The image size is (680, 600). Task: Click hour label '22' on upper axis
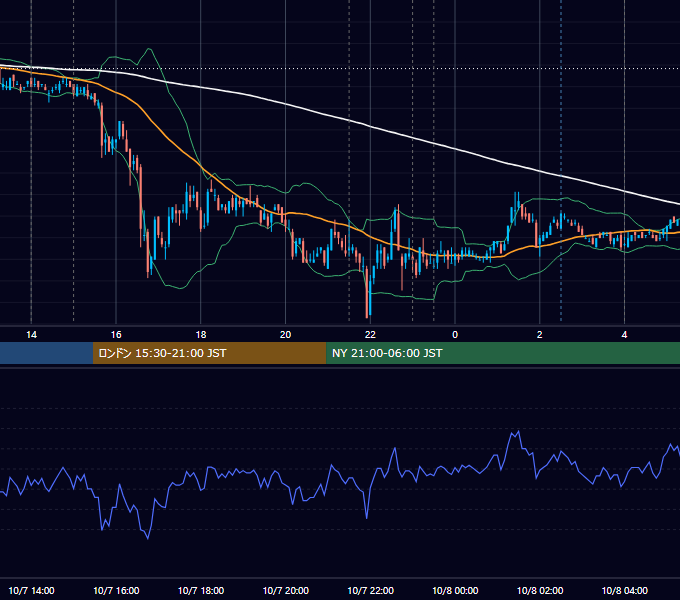point(370,335)
